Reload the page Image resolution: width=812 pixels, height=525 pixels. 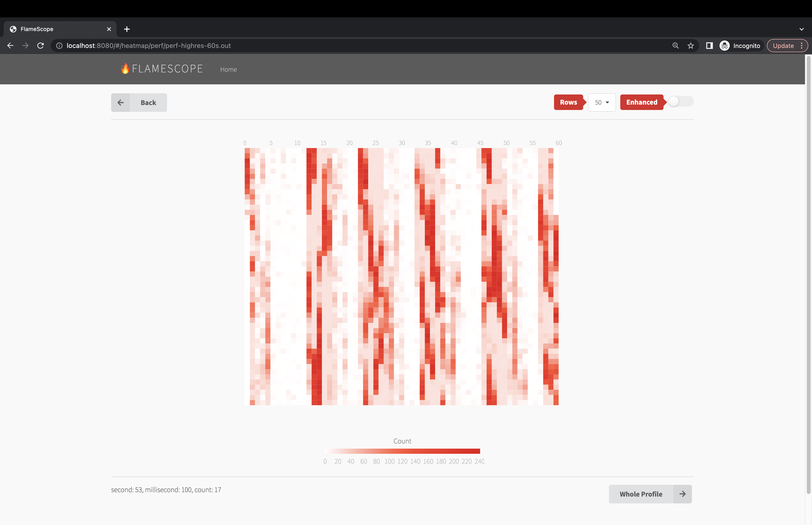pyautogui.click(x=41, y=45)
